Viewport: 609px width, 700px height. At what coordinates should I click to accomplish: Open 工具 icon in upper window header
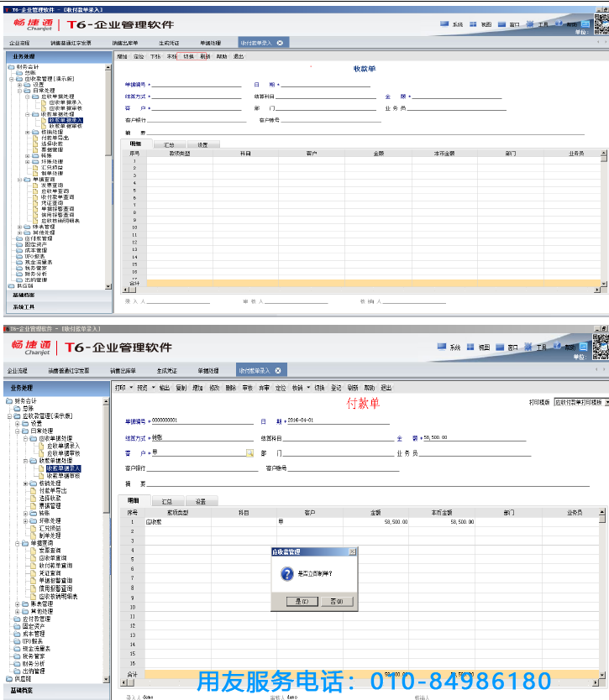tap(530, 24)
